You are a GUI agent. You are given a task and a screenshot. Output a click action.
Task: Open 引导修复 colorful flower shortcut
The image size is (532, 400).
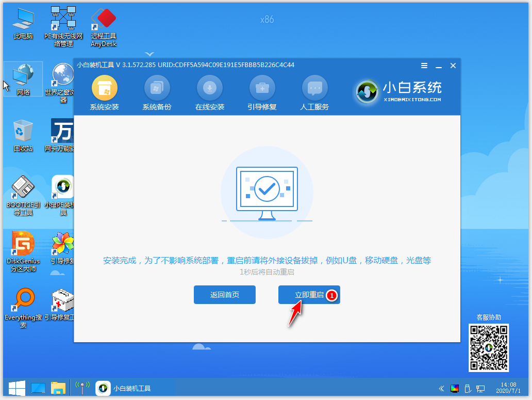click(x=62, y=248)
